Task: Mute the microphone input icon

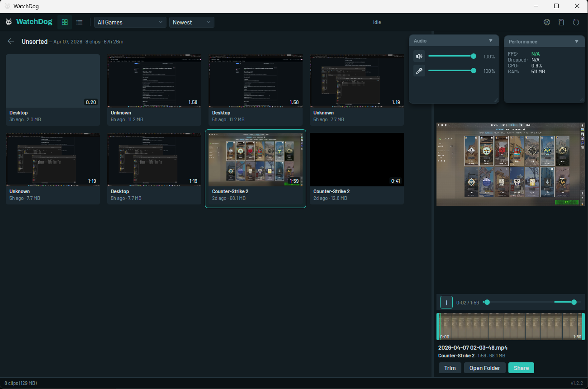Action: 419,71
